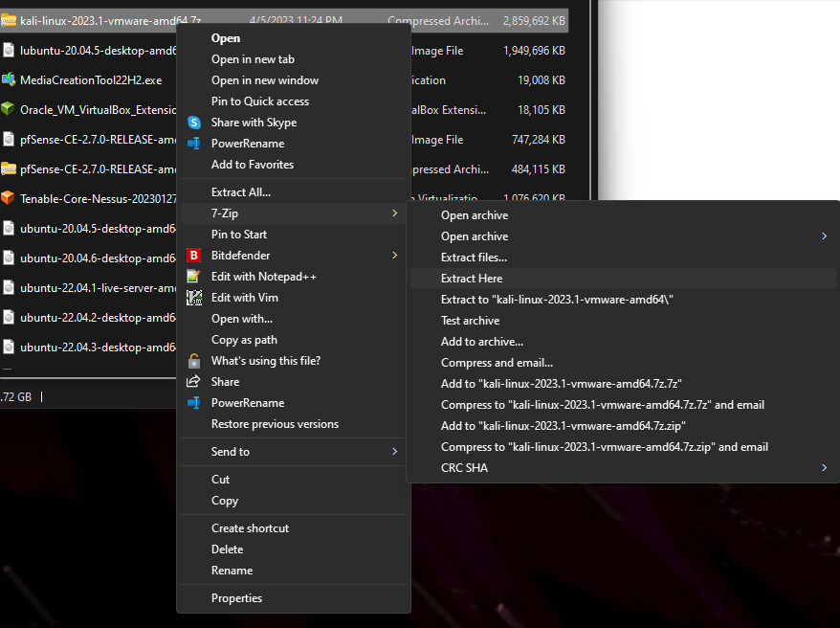Click the padlock icon for What's using this file

(194, 361)
